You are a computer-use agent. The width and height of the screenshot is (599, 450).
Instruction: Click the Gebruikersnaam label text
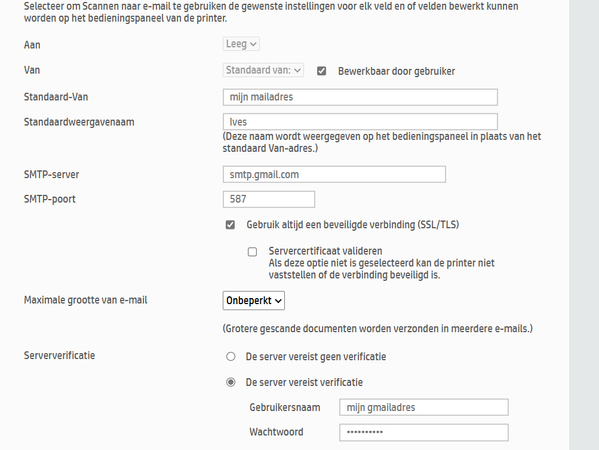pyautogui.click(x=285, y=407)
